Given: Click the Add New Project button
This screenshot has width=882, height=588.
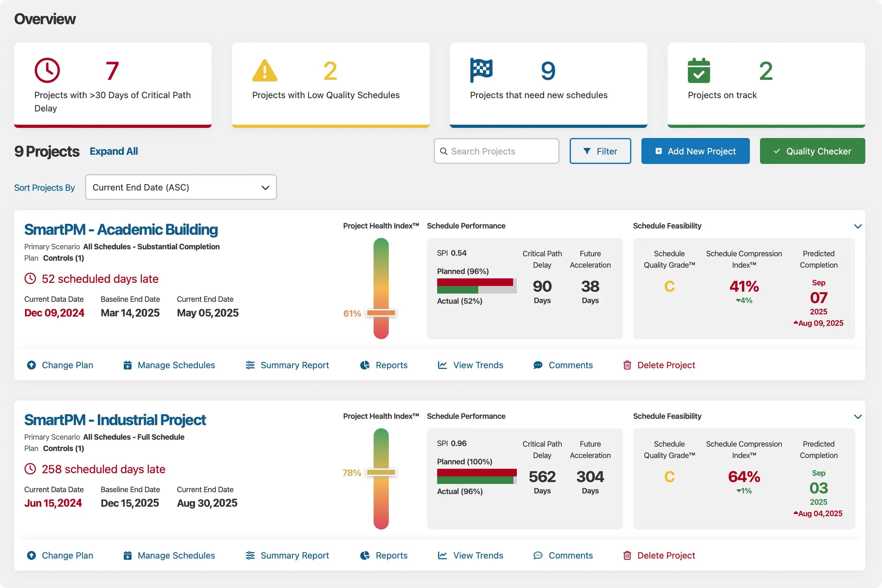Looking at the screenshot, I should click(x=695, y=151).
